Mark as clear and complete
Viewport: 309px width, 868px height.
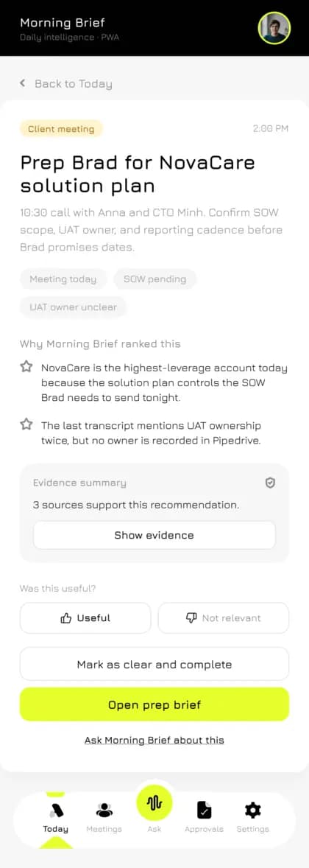154,665
